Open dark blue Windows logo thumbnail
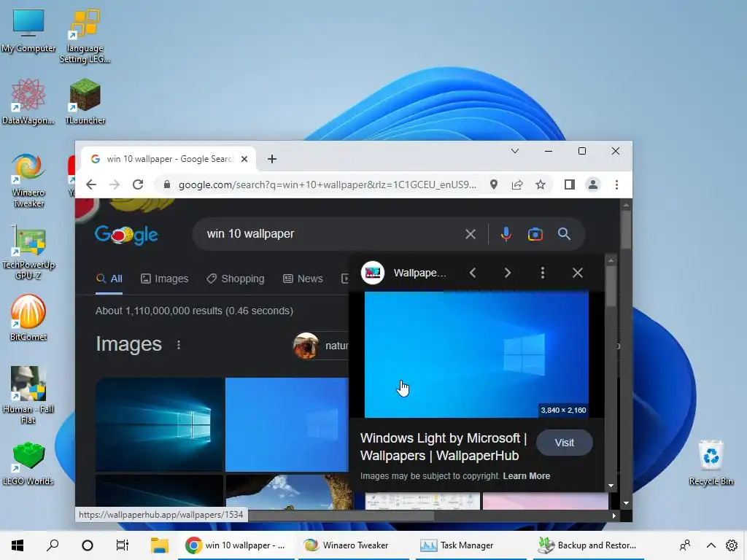The image size is (747, 560). pyautogui.click(x=159, y=425)
